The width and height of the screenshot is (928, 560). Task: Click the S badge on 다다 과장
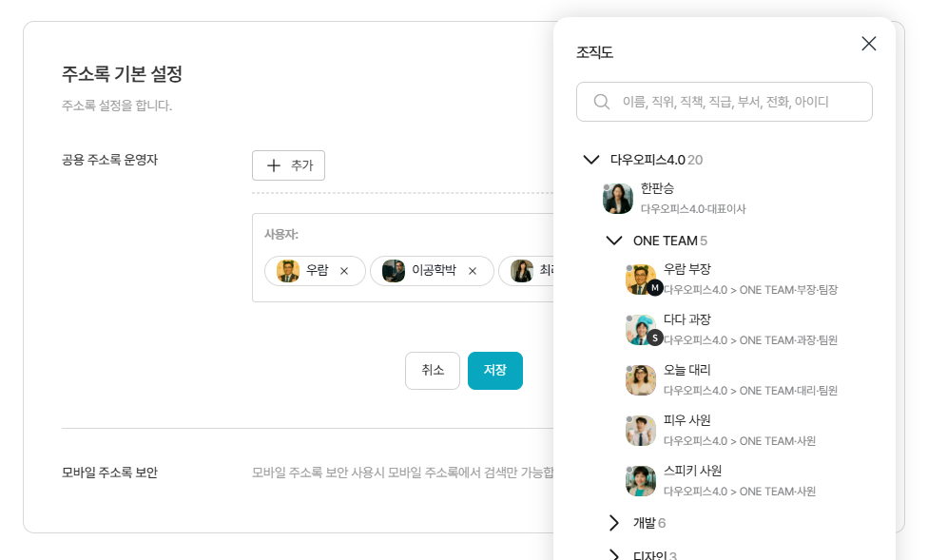(x=655, y=338)
